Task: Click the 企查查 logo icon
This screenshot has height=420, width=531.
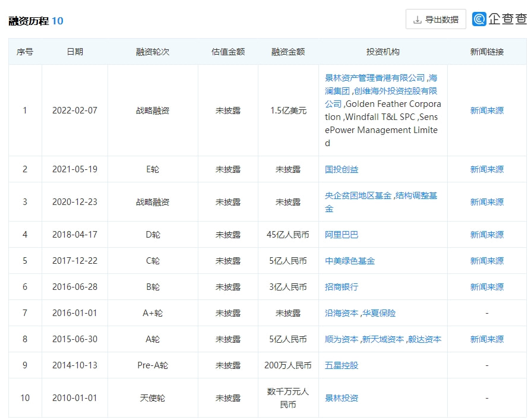Action: 479,19
